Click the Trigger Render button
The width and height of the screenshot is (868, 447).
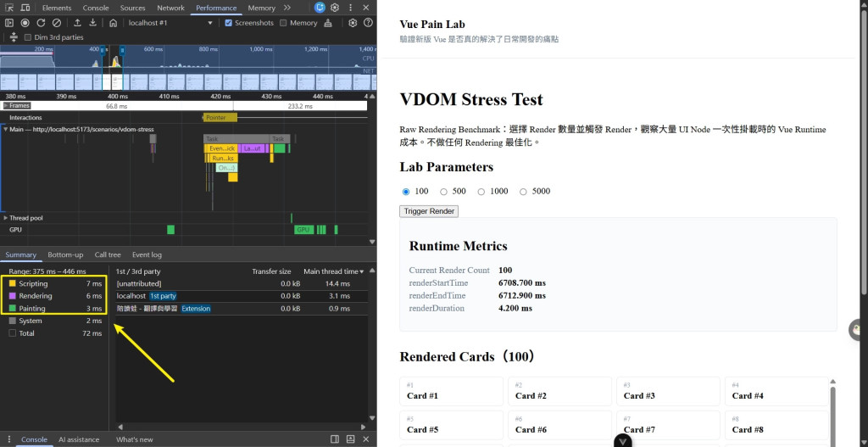(429, 211)
